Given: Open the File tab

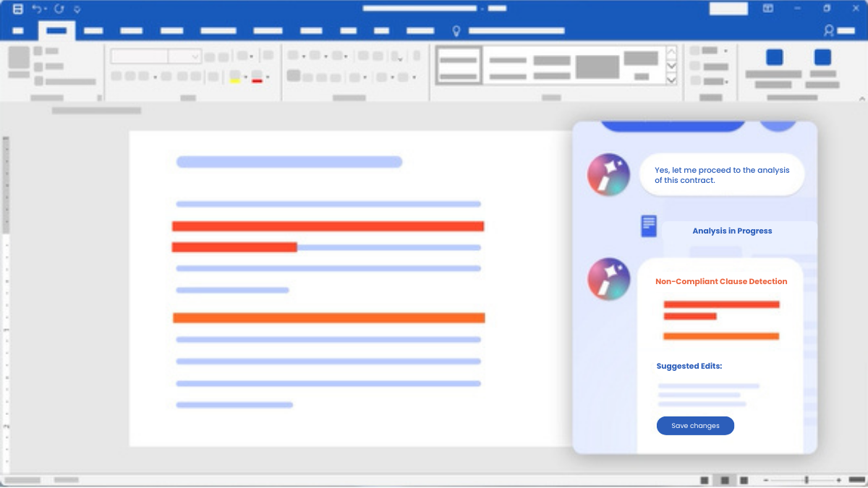Looking at the screenshot, I should pos(18,31).
